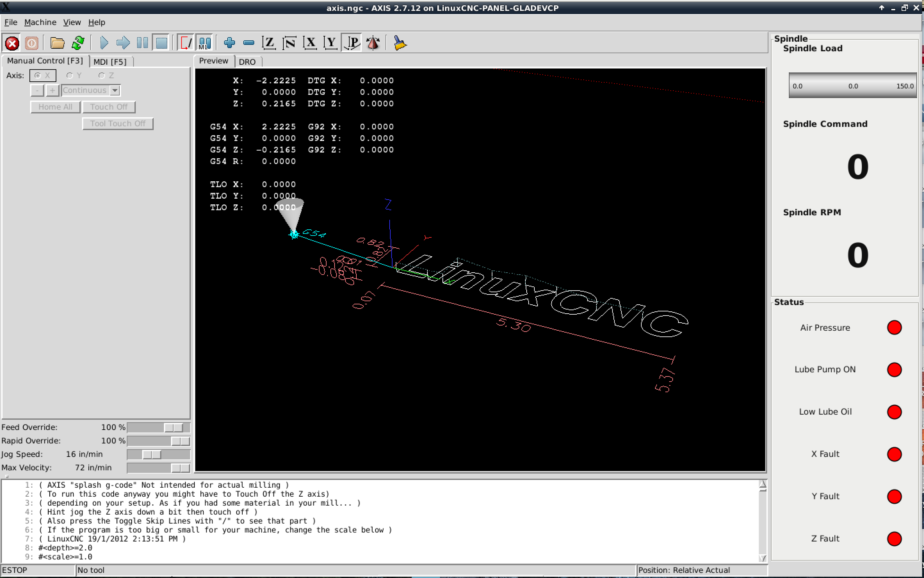Click the Air Pressure status LED
Image resolution: width=924 pixels, height=578 pixels.
point(894,328)
